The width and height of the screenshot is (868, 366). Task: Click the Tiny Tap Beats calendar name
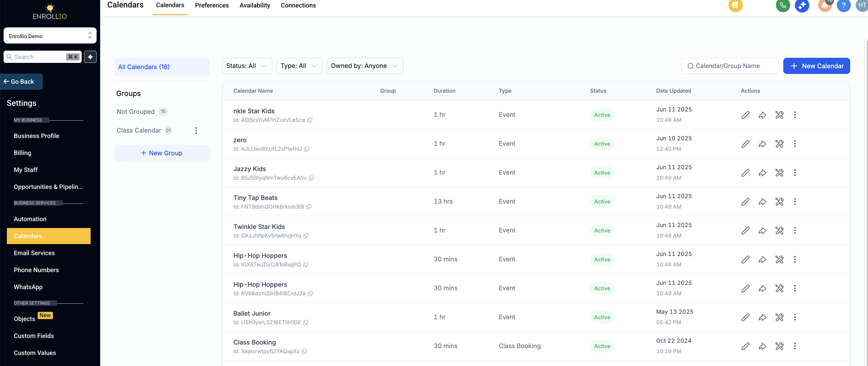[x=255, y=198]
